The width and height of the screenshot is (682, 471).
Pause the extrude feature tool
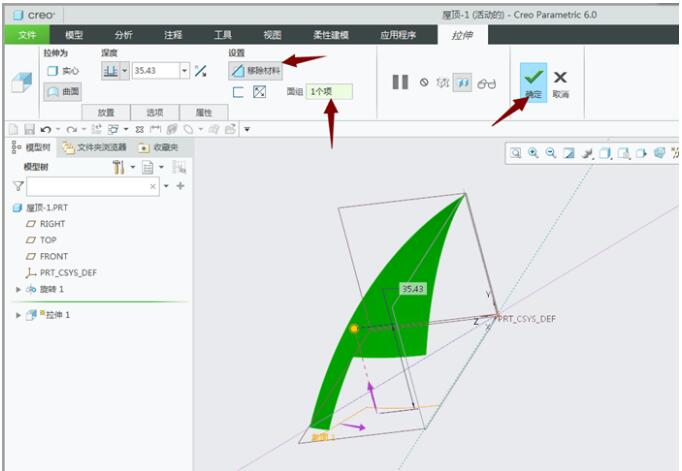(x=400, y=82)
